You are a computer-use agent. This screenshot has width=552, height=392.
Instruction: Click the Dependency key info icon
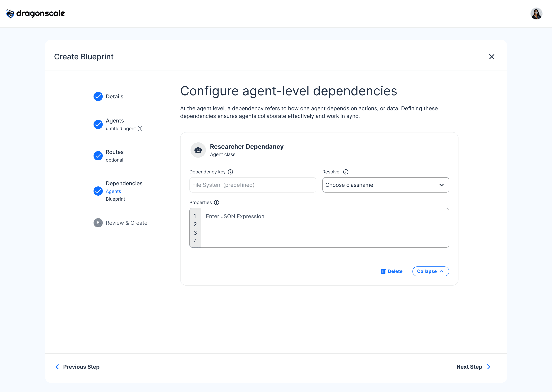pos(230,172)
